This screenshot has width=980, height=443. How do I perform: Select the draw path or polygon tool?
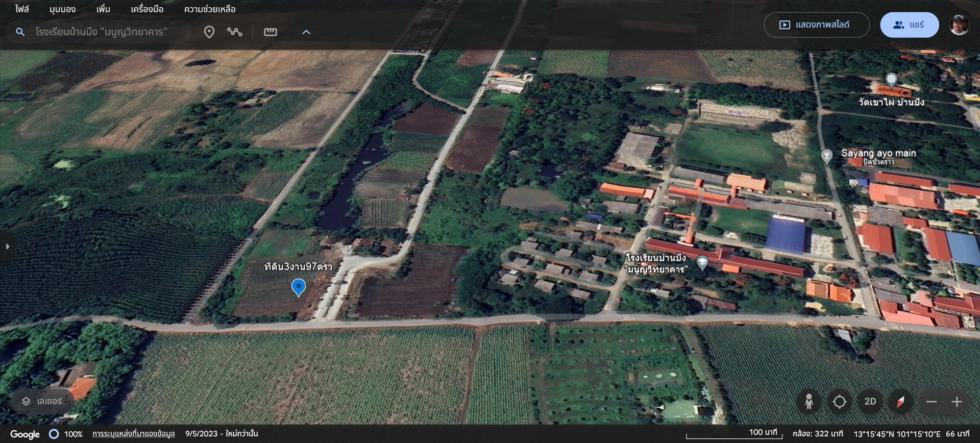(235, 32)
